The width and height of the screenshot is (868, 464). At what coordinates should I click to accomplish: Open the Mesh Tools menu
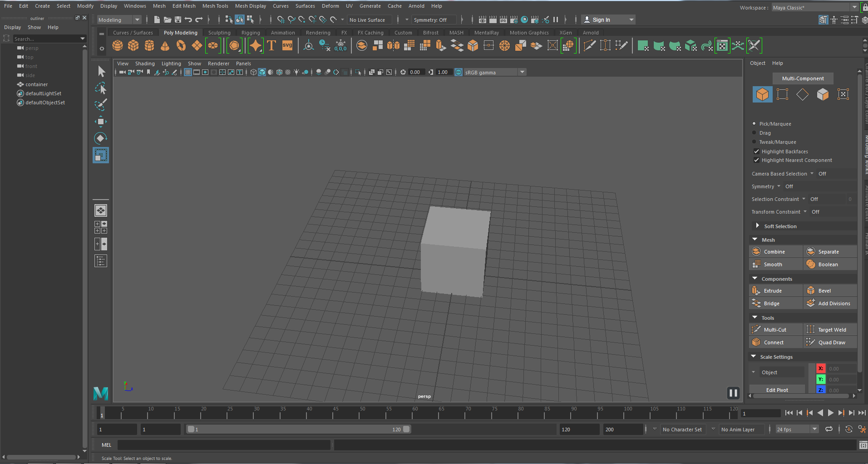pos(215,6)
